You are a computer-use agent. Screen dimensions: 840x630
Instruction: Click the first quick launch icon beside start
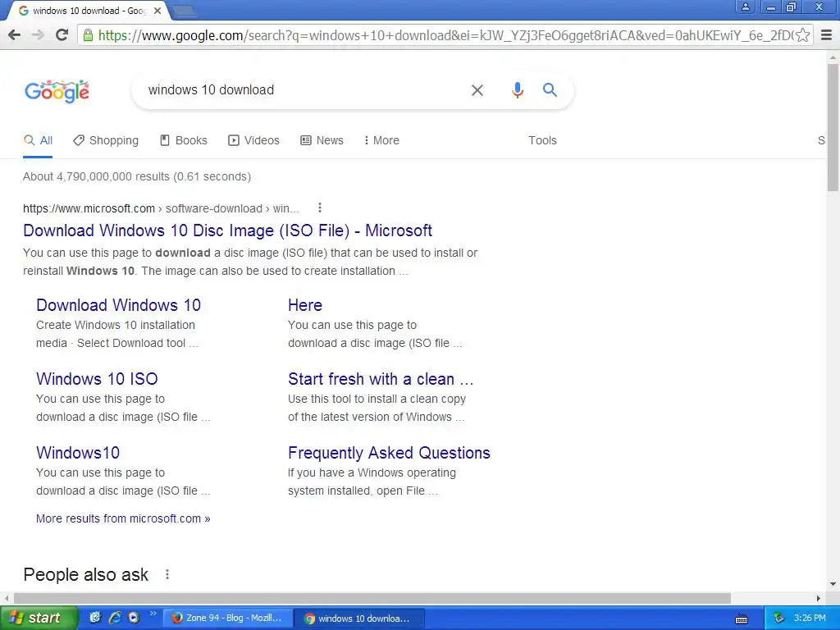pos(95,618)
